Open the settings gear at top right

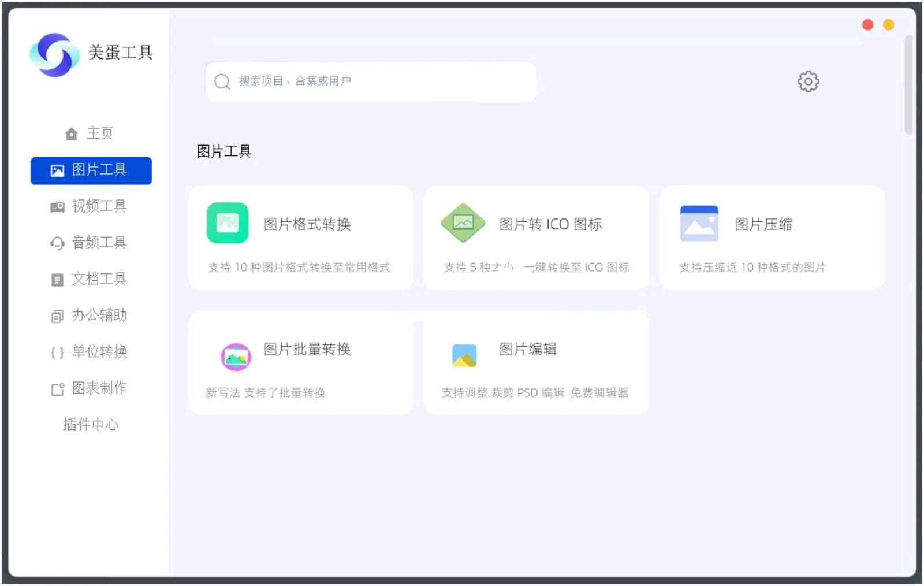coord(807,81)
